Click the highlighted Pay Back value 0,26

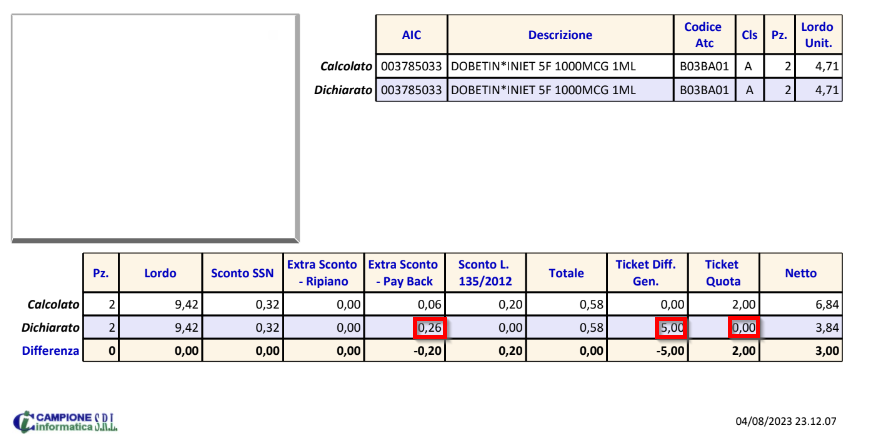428,327
